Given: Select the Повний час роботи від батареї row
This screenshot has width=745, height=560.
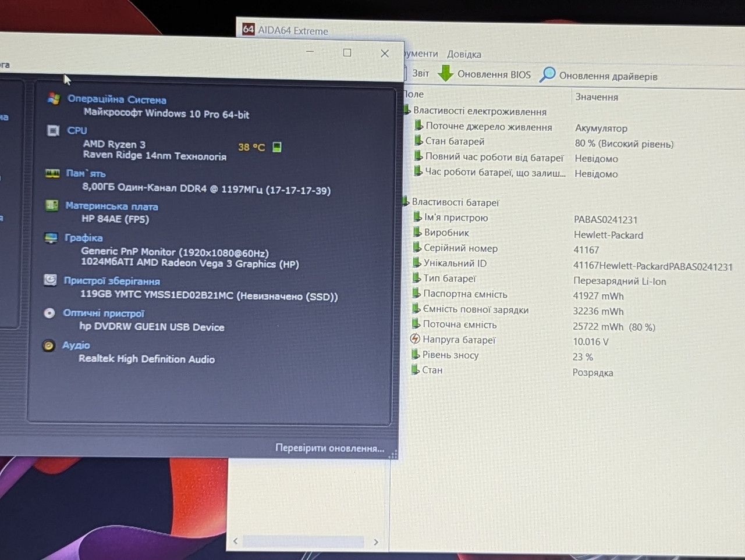Looking at the screenshot, I should 494,157.
